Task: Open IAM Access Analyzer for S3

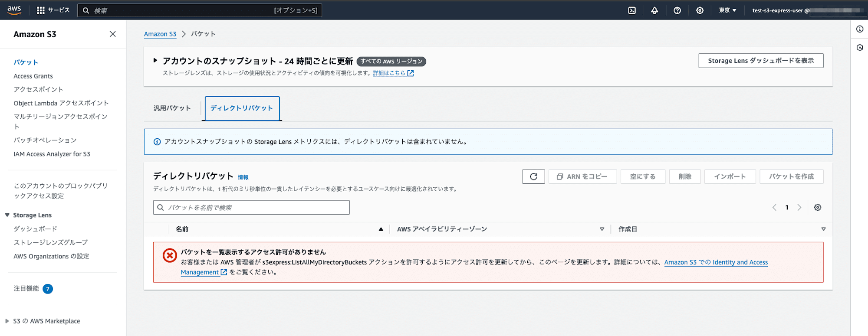Action: pyautogui.click(x=52, y=154)
